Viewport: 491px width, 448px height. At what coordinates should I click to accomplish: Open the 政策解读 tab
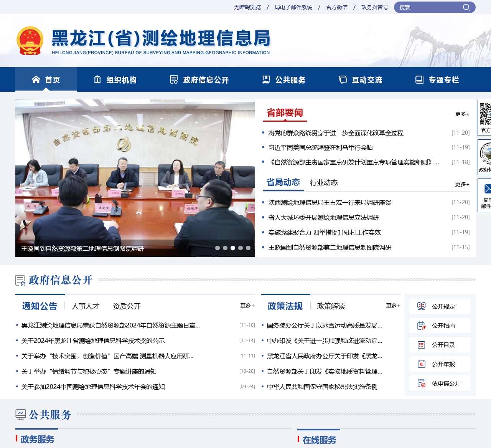click(x=331, y=306)
